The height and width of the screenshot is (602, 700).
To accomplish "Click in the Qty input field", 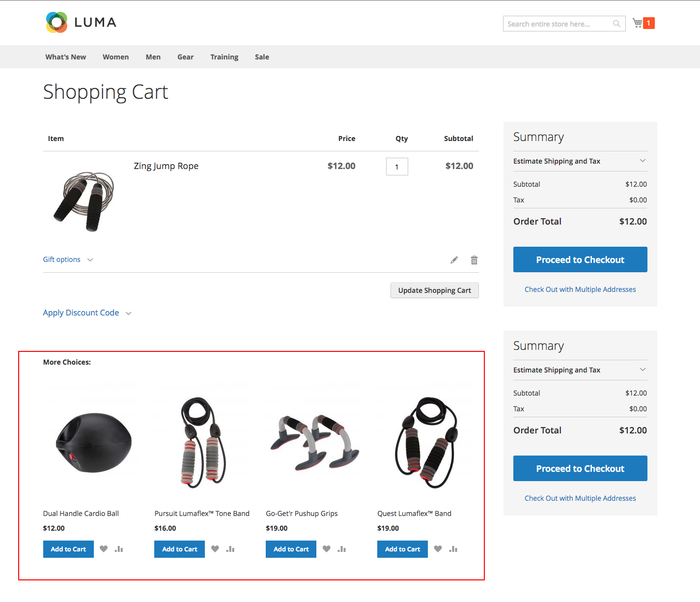I will (x=396, y=167).
